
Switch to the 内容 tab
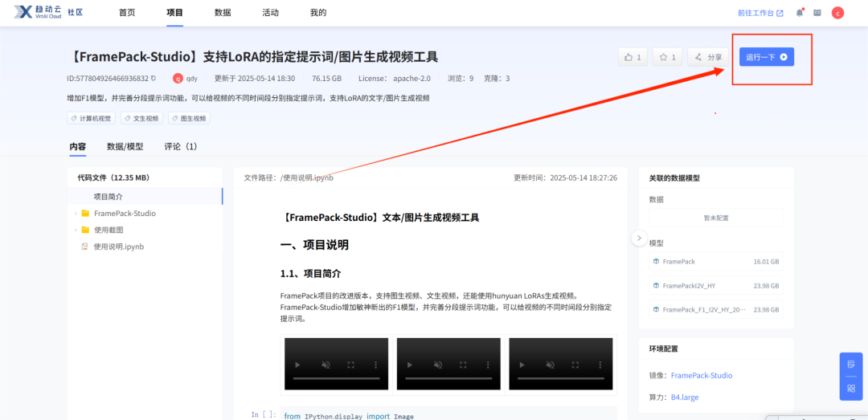pyautogui.click(x=77, y=147)
